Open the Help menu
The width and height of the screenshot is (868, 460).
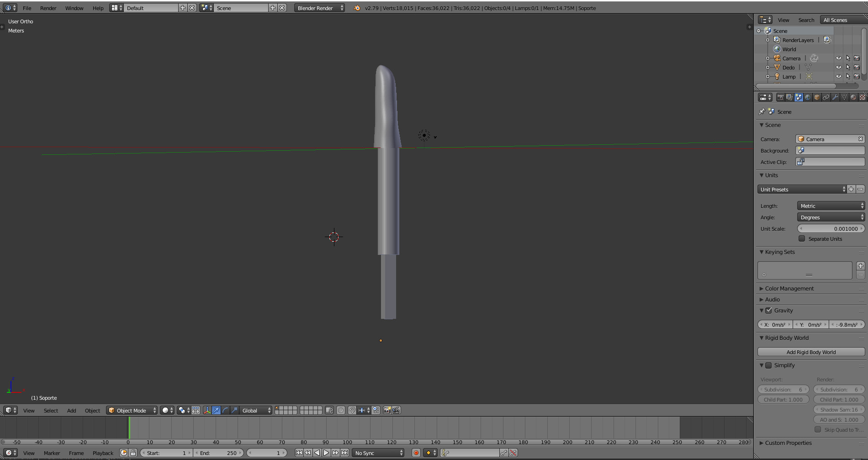(x=98, y=8)
